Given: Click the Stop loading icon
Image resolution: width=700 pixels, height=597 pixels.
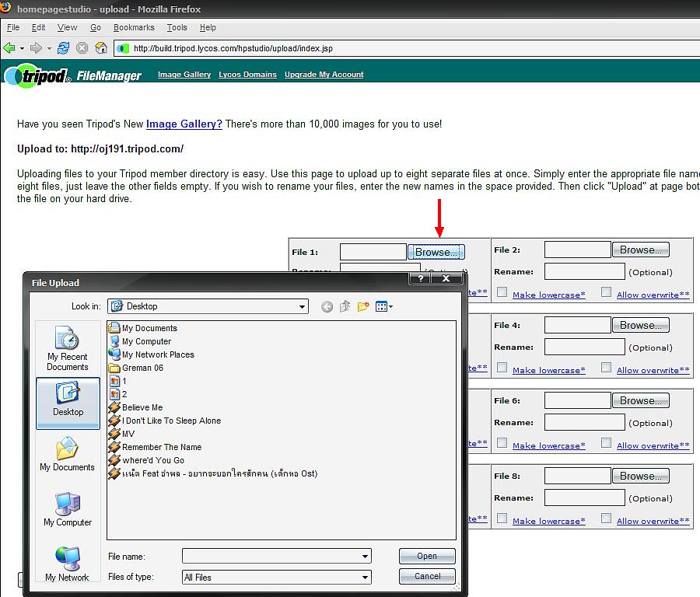Looking at the screenshot, I should 82,47.
